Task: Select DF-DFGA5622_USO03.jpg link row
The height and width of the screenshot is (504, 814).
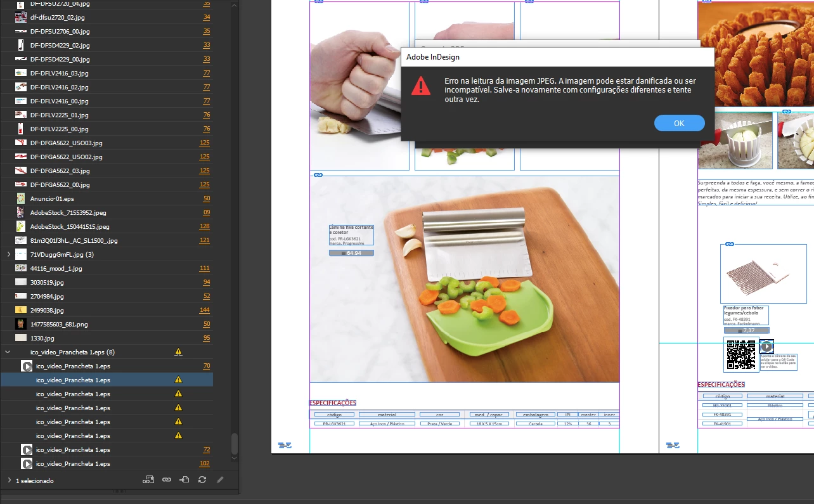Action: pos(107,143)
